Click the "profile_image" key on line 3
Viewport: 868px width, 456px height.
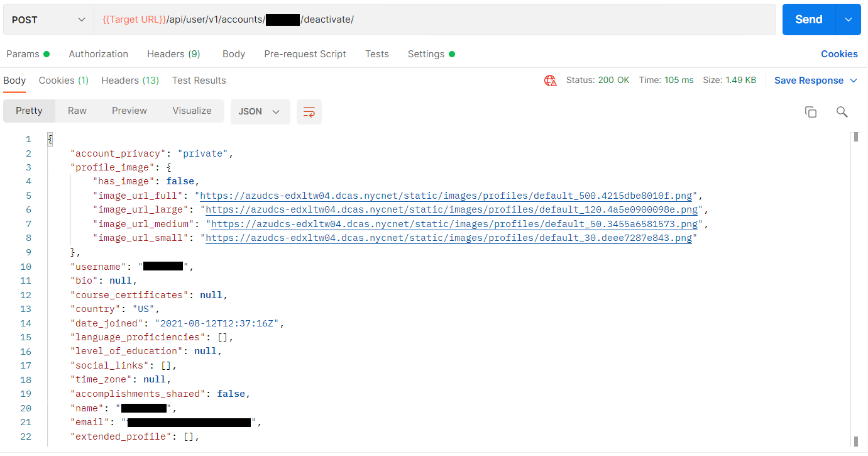click(x=113, y=167)
